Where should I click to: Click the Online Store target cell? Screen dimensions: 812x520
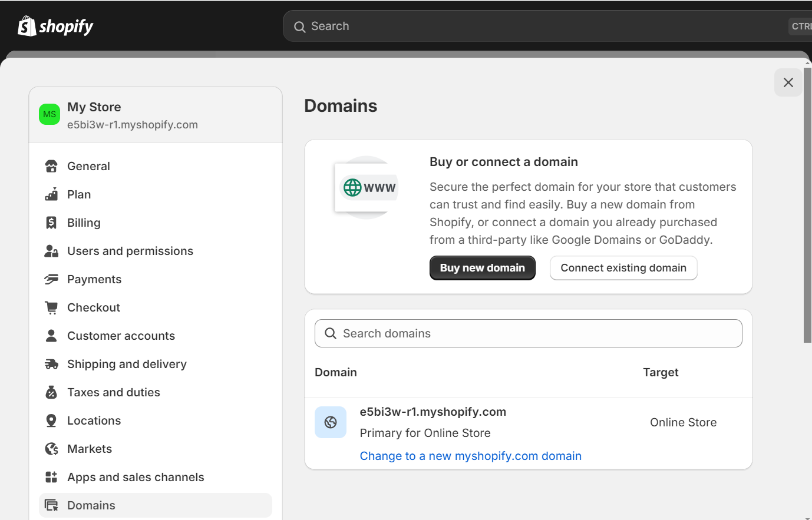click(x=684, y=422)
